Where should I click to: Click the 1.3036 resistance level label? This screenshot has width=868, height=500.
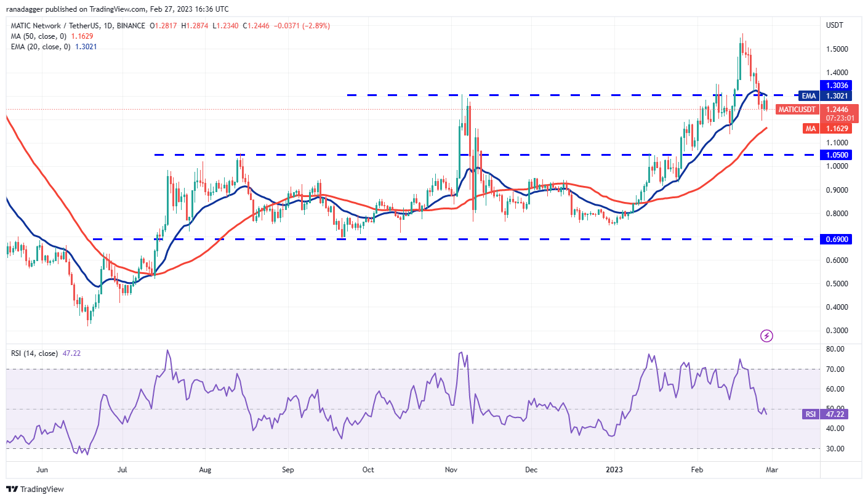[835, 86]
